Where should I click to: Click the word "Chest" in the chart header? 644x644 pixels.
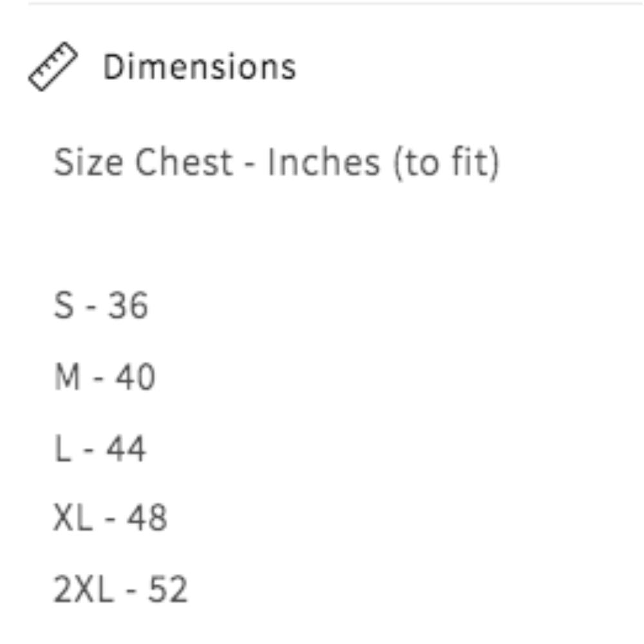184,162
